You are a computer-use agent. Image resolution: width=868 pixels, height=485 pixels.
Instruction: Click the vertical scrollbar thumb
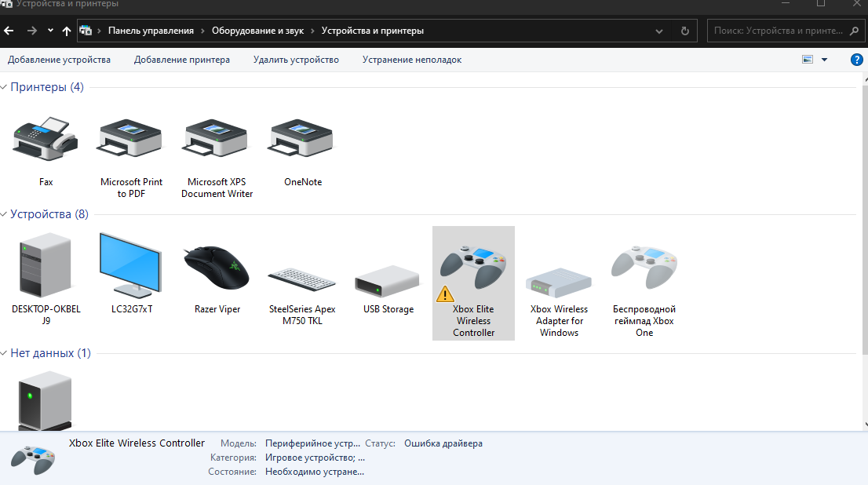865,219
